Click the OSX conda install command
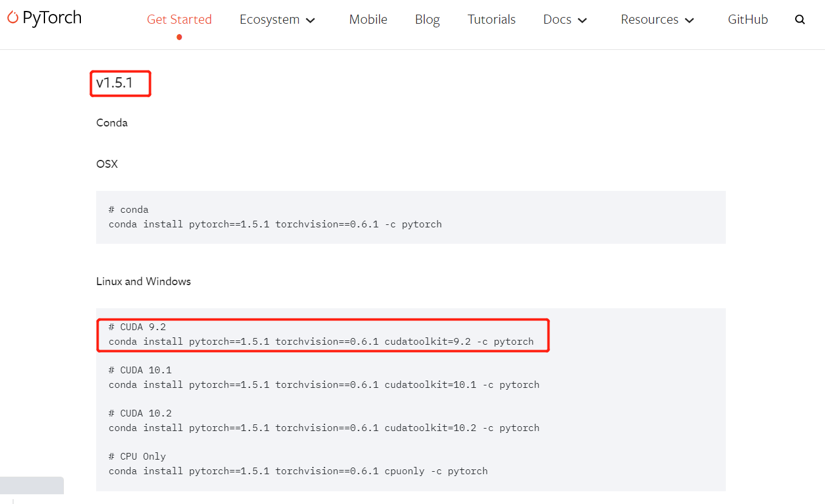Image resolution: width=825 pixels, height=504 pixels. (276, 224)
